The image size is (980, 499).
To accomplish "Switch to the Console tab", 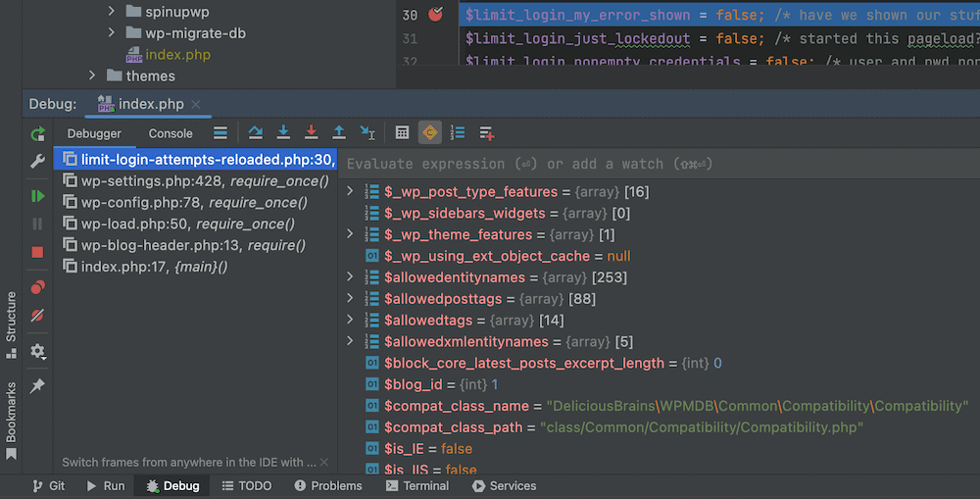I will coord(171,133).
